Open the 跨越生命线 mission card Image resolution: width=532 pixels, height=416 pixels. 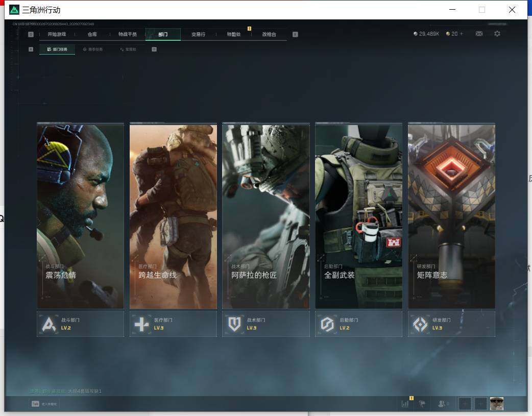(x=173, y=216)
